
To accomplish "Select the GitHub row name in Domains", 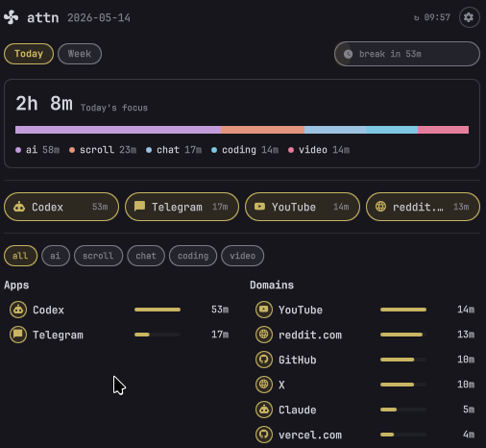I will [298, 360].
